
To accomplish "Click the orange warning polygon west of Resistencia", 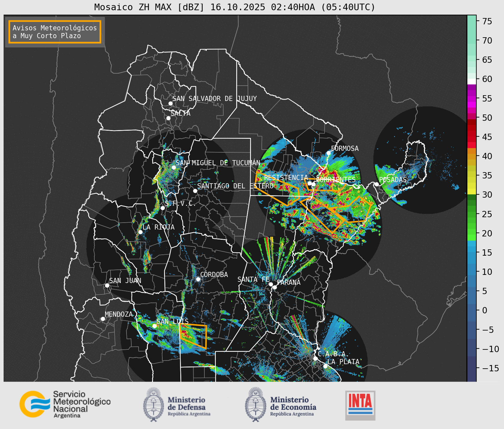I will click(x=277, y=188).
